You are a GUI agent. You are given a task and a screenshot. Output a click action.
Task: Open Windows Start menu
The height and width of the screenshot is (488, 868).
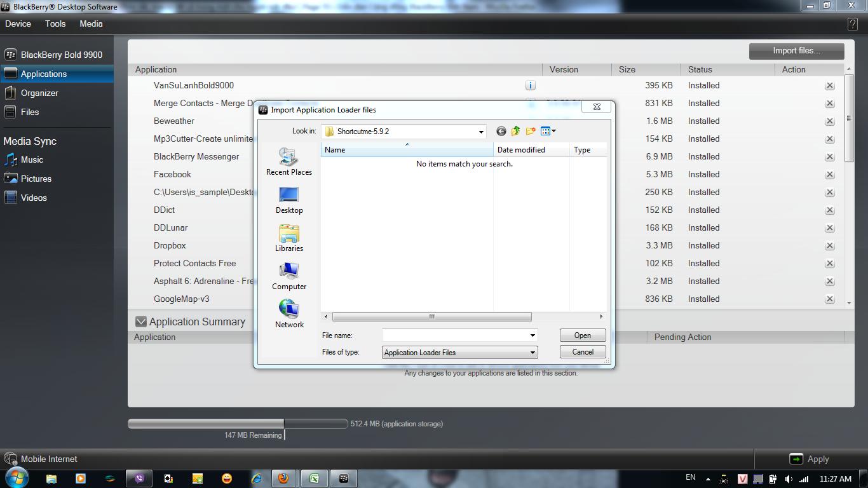point(17,478)
